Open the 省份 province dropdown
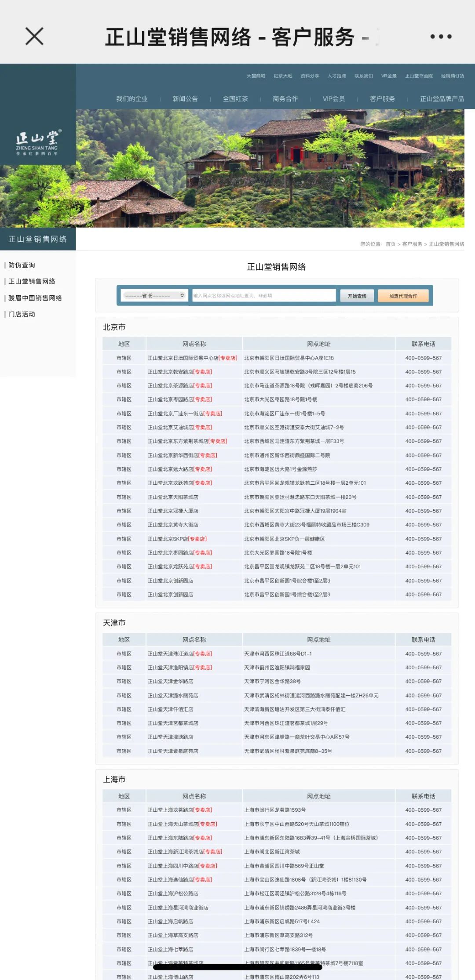475x980 pixels. [x=154, y=296]
